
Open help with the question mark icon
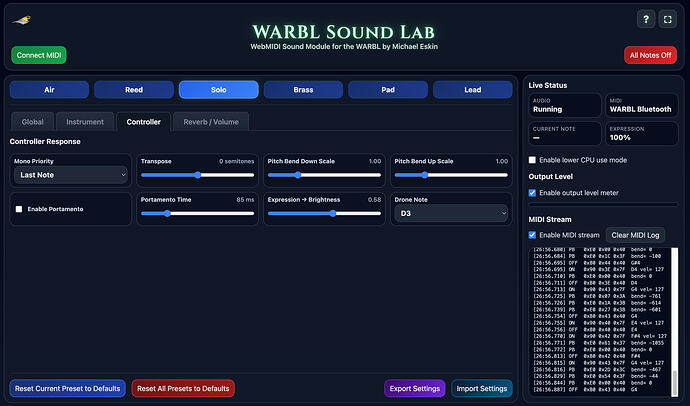pyautogui.click(x=646, y=19)
